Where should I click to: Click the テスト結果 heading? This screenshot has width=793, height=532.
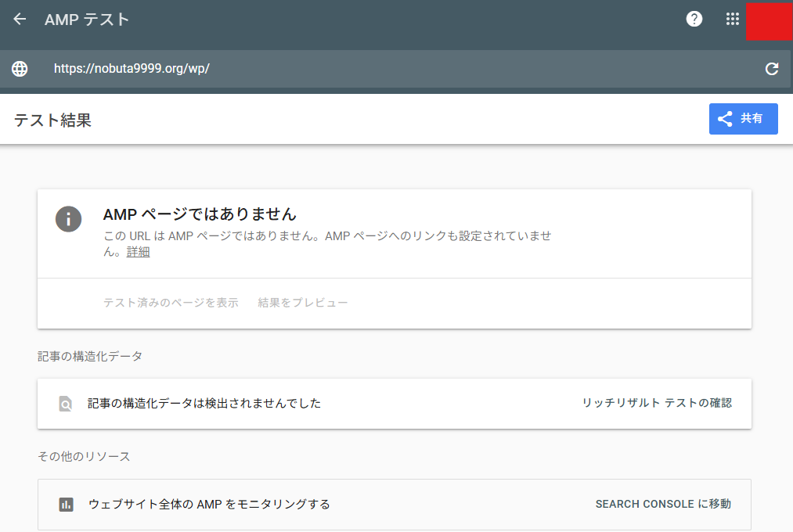[x=52, y=120]
